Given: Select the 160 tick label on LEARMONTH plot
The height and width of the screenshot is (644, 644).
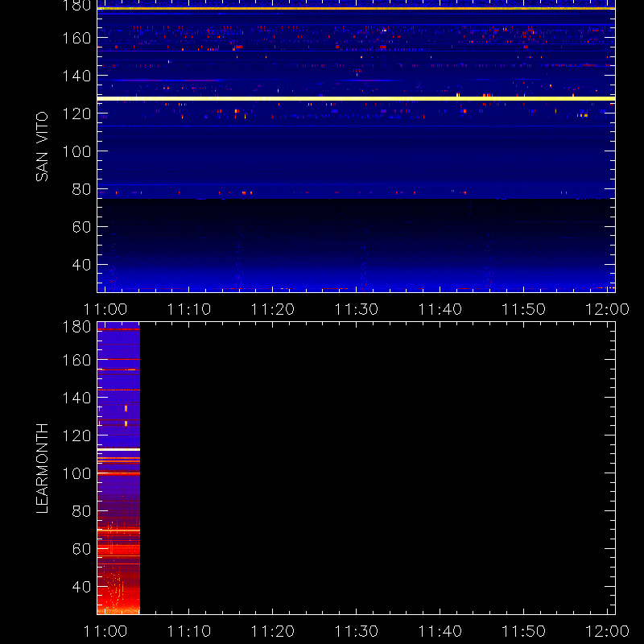Looking at the screenshot, I should tap(76, 360).
